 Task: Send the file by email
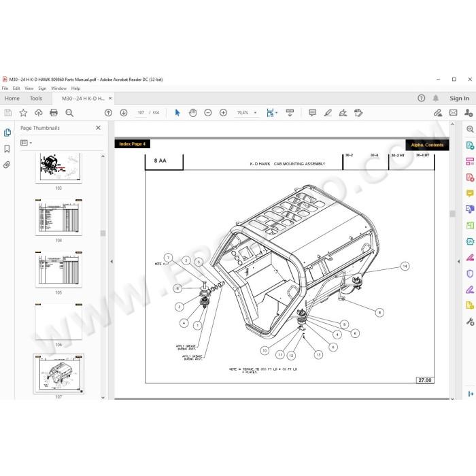point(454,113)
